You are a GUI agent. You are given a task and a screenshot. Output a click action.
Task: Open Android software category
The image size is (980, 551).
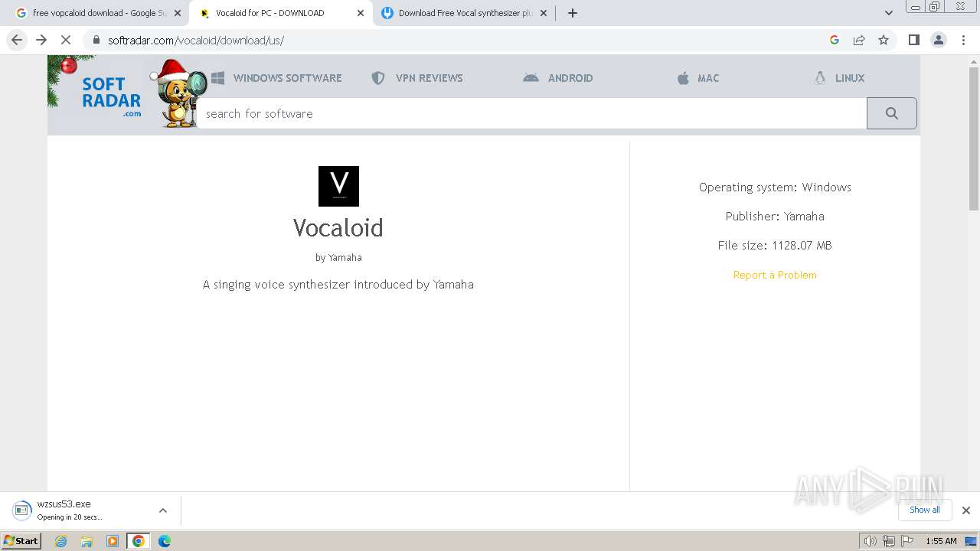coord(558,78)
